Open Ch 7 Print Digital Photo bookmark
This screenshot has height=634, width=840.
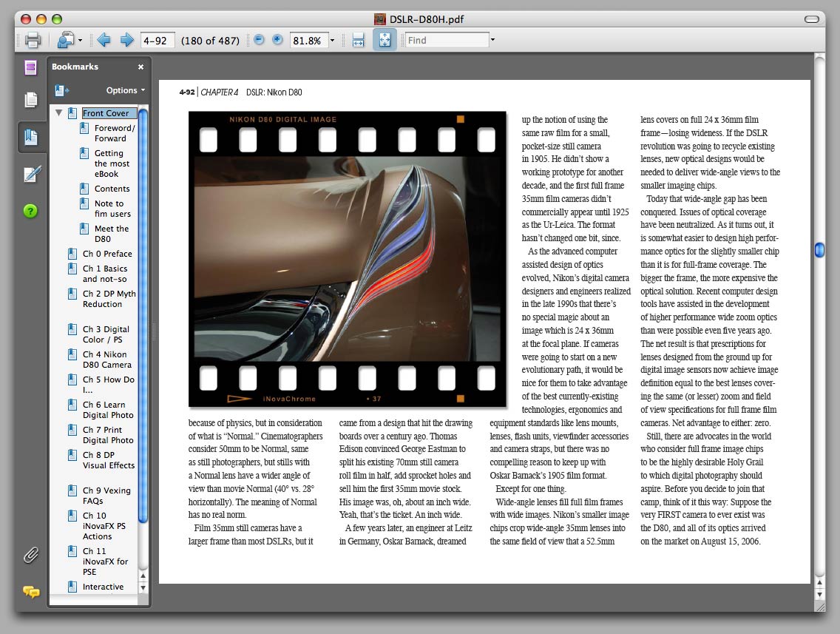point(108,435)
